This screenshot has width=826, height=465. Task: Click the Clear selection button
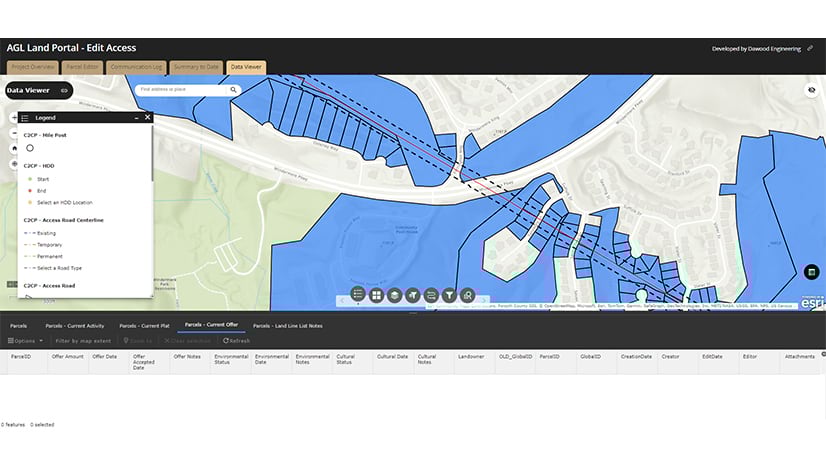pyautogui.click(x=187, y=341)
